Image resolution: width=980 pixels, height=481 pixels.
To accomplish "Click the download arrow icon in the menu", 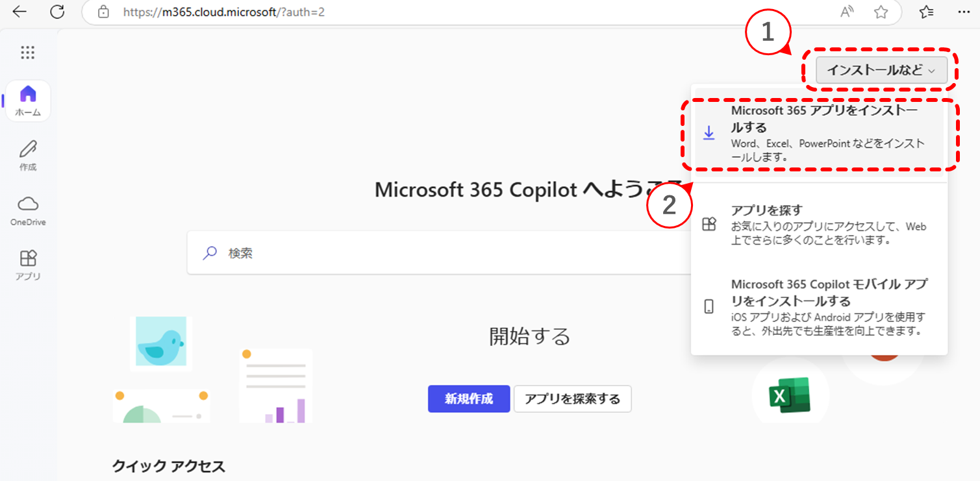I will (709, 133).
